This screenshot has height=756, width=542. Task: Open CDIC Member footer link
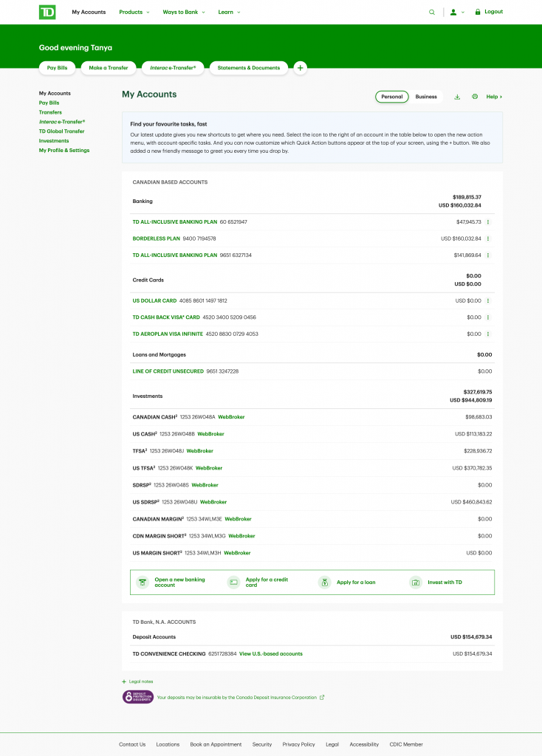click(x=406, y=744)
